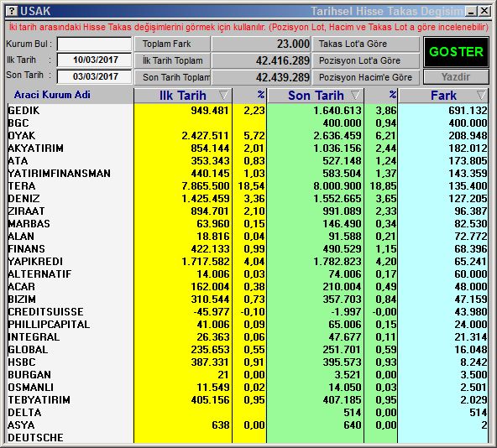
Task: Click the İlk Tarih Toplam label
Action: 172,60
